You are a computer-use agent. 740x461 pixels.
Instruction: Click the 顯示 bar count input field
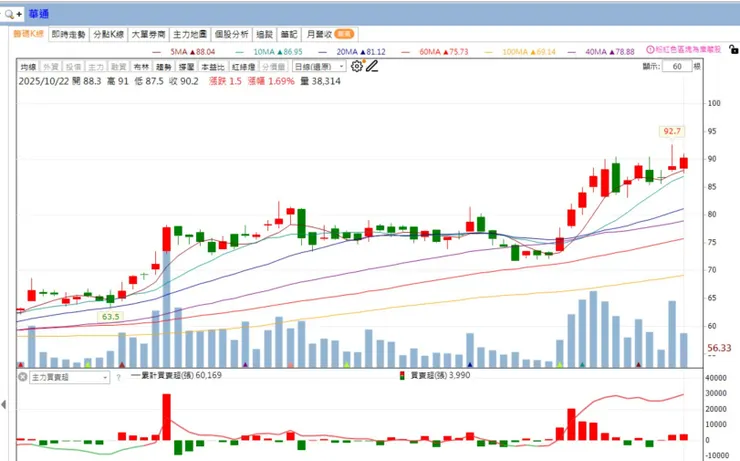click(x=677, y=66)
